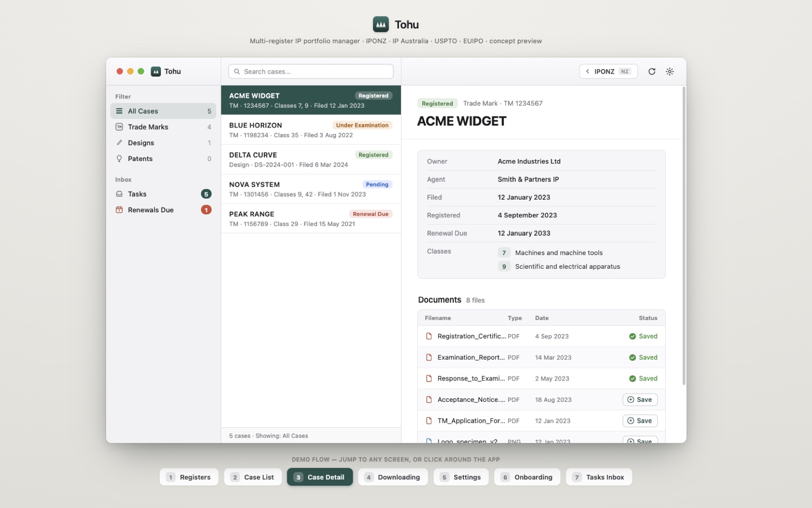Jump to the Tasks Inbox demo screen

click(x=599, y=477)
